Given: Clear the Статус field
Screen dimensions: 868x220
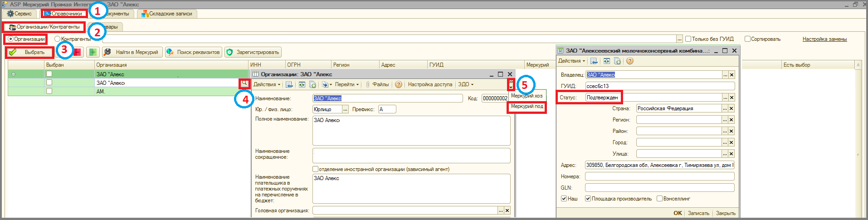Looking at the screenshot, I should pyautogui.click(x=731, y=97).
